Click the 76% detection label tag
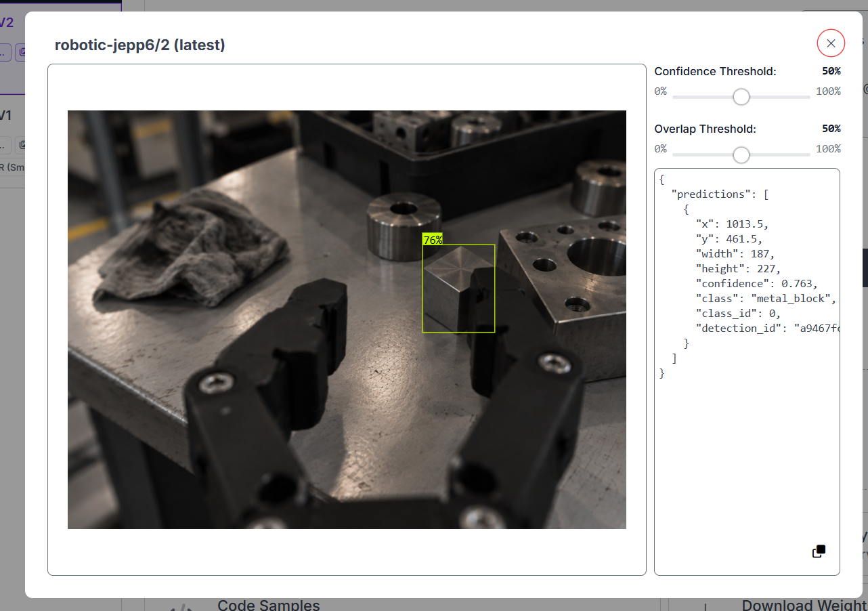The image size is (868, 611). [433, 240]
